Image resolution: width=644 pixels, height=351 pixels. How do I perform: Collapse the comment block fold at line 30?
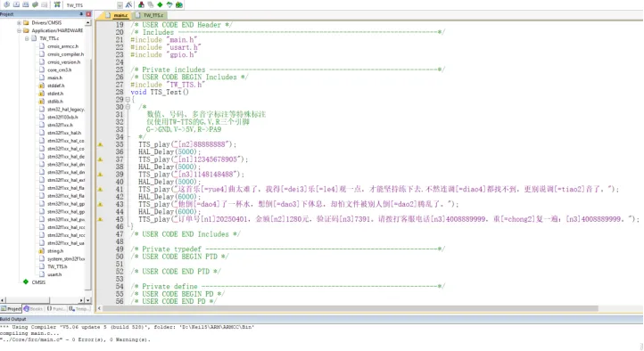(x=128, y=107)
